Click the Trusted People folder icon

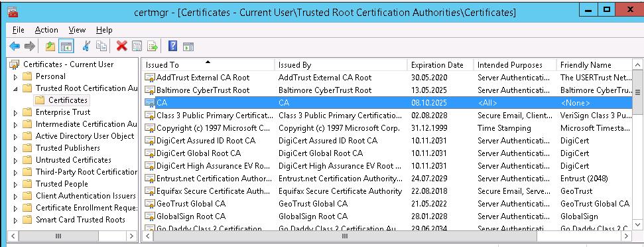tap(27, 184)
